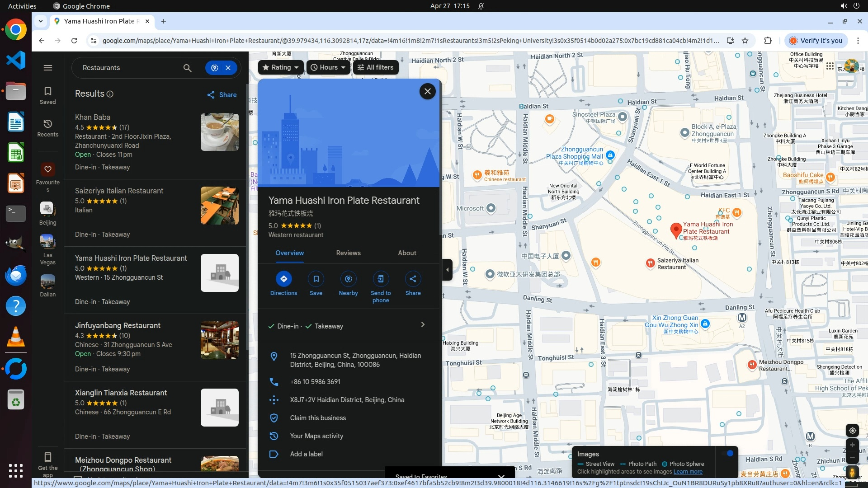Image resolution: width=868 pixels, height=488 pixels.
Task: Expand Dine-in Takeaway service options
Action: [x=422, y=325]
